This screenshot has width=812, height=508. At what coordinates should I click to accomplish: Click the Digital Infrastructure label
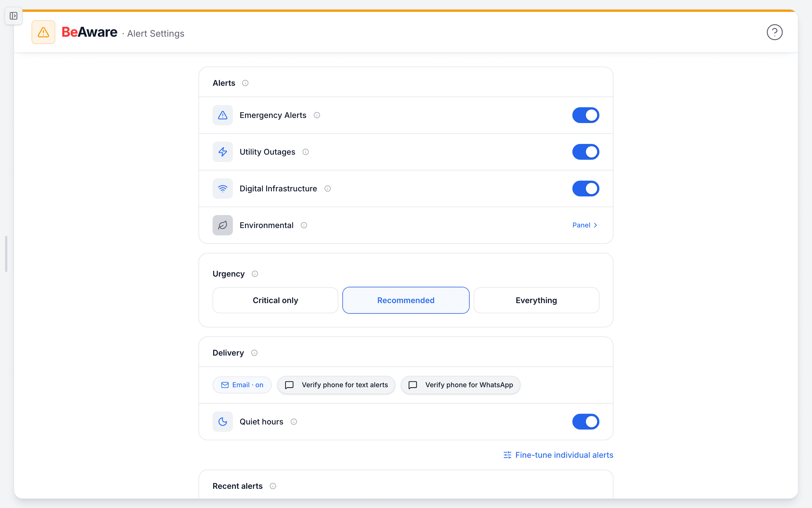(278, 189)
